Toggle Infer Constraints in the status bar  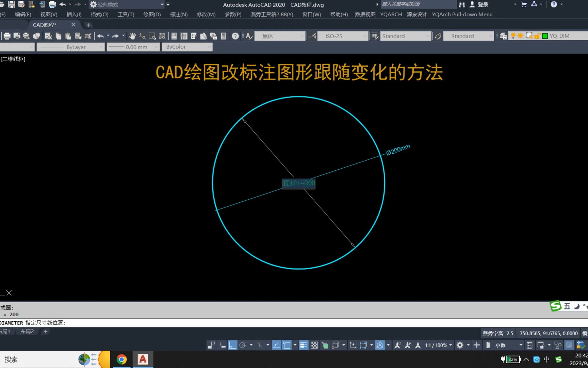pos(211,345)
